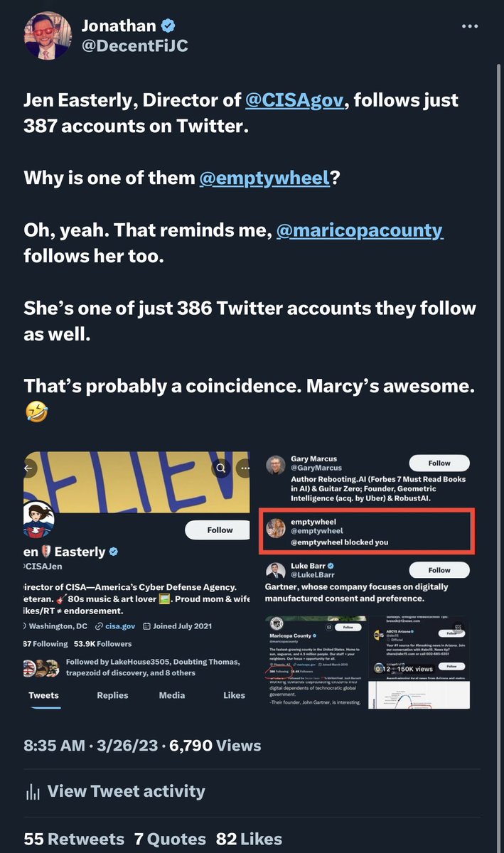The height and width of the screenshot is (853, 504).
Task: Follow Luke Barr in the screenshot
Action: 439,569
